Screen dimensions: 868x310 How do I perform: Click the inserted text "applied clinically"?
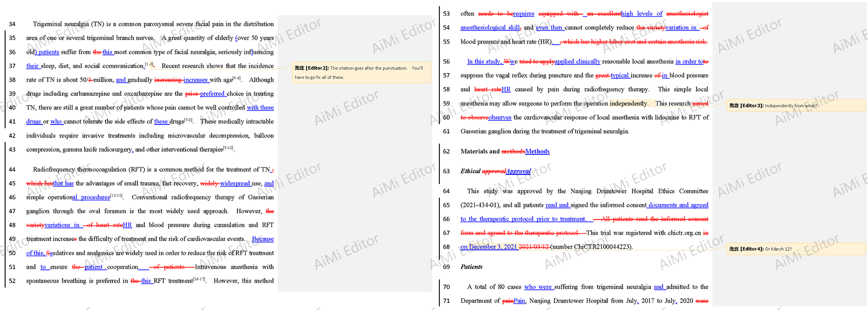(577, 61)
